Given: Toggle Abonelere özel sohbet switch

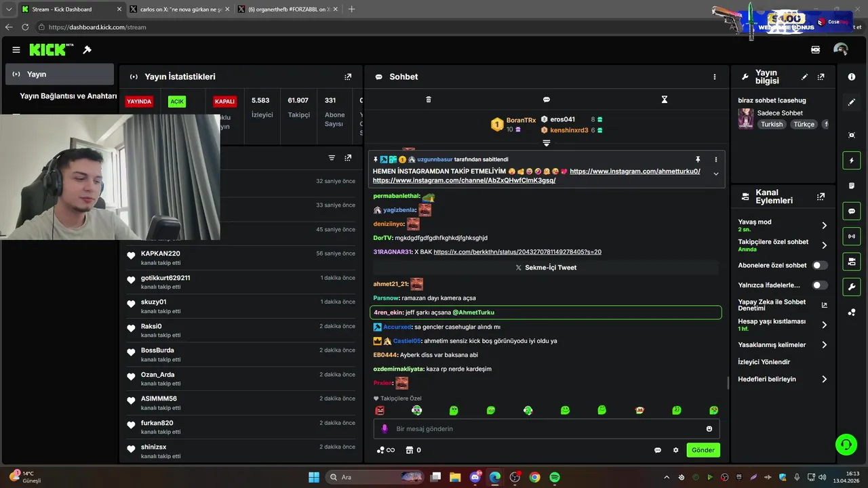Looking at the screenshot, I should pyautogui.click(x=820, y=266).
